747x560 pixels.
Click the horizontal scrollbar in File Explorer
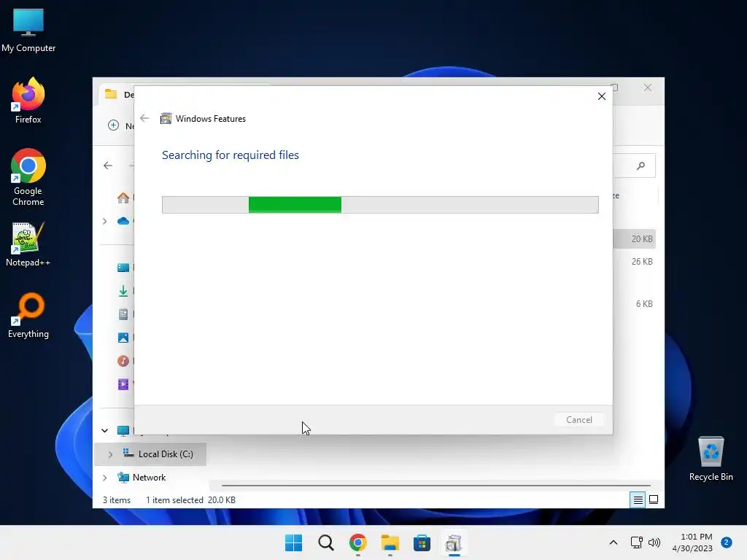click(436, 486)
